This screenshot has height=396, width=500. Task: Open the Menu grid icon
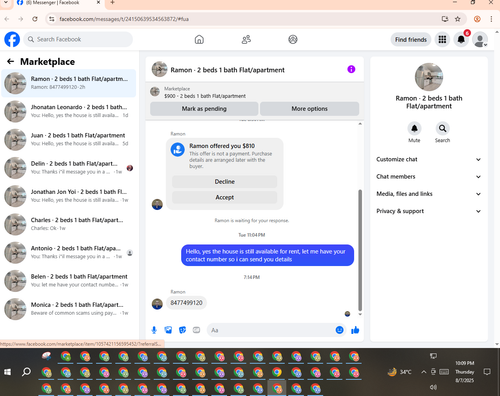[442, 39]
